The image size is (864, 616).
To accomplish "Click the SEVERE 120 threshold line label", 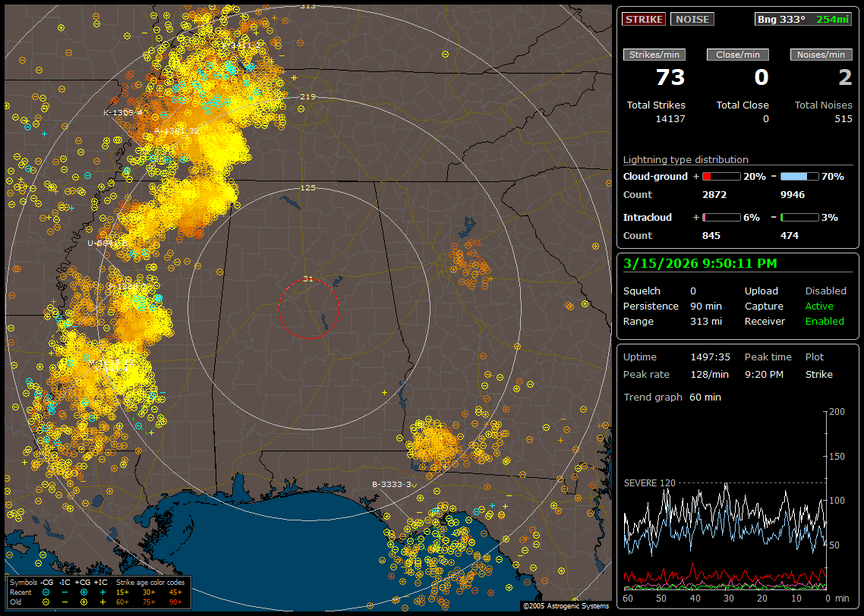I will tap(649, 482).
